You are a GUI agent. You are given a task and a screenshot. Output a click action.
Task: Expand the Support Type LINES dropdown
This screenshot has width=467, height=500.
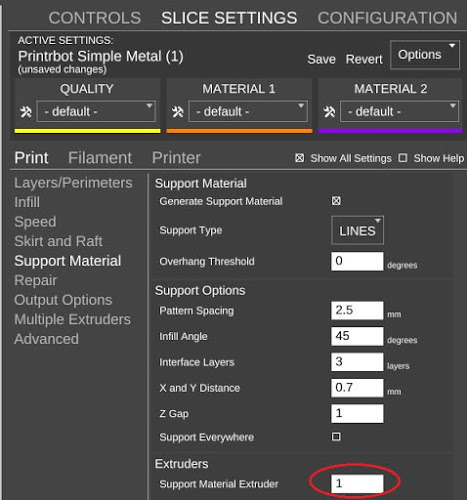pos(357,230)
